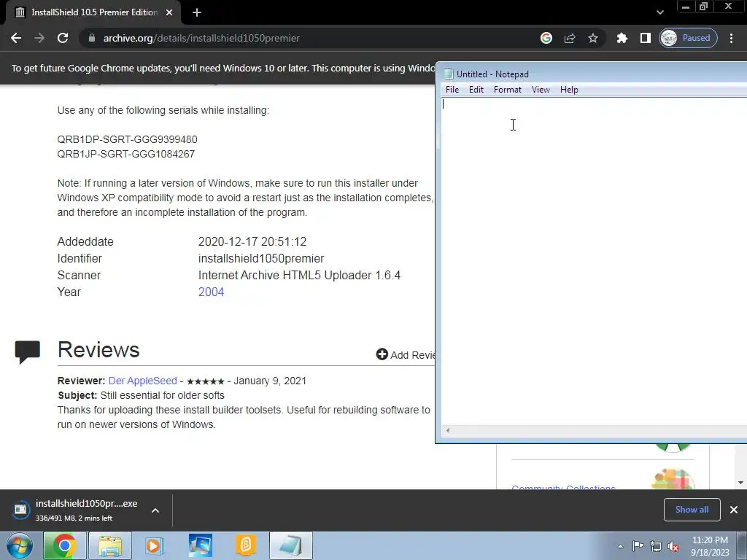Viewport: 747px width, 560px height.
Task: Click Chrome's forward arrow button
Action: coord(39,38)
